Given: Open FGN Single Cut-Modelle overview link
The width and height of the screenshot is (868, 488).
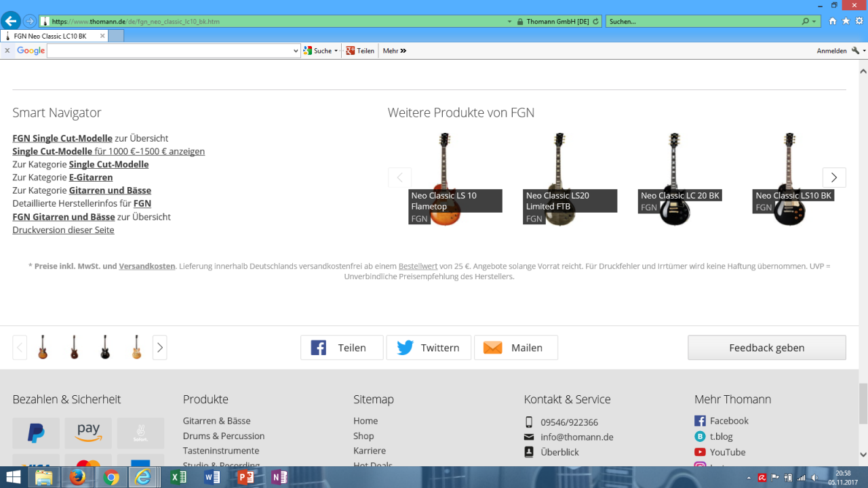Looking at the screenshot, I should coord(62,138).
